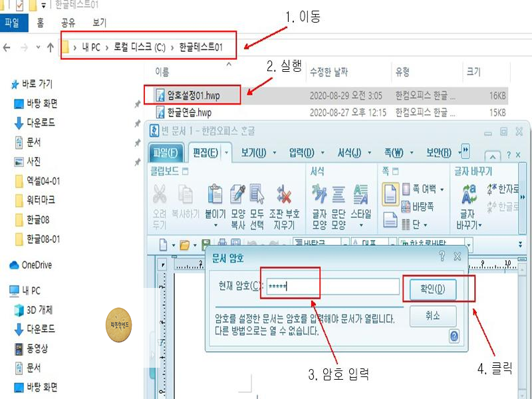Screen dimensions: 532x399
Task: Click the Open folder icon in toolbar
Action: pyautogui.click(x=184, y=245)
